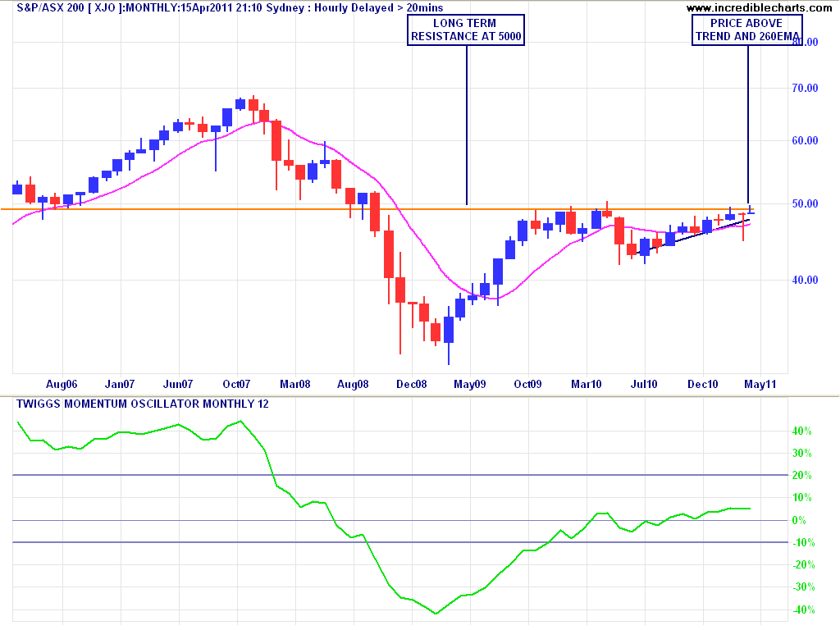The image size is (840, 630).
Task: Select the Mar10 date on the time axis
Action: point(587,384)
